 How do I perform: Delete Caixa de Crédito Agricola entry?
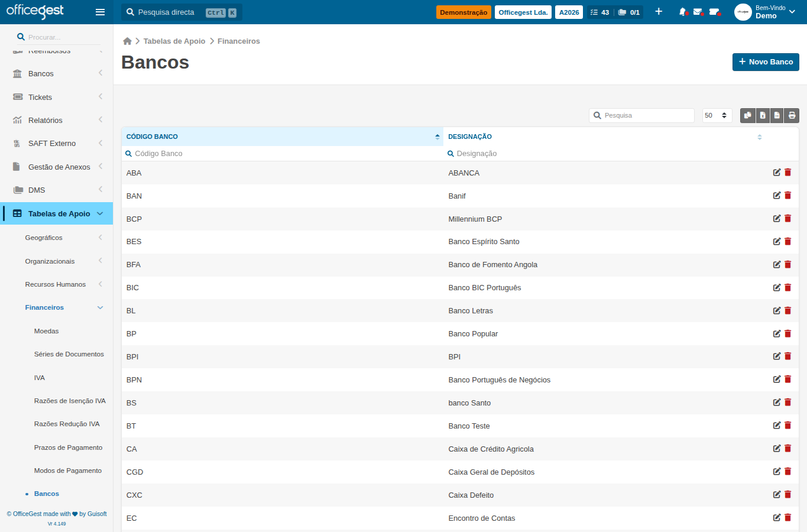(787, 449)
